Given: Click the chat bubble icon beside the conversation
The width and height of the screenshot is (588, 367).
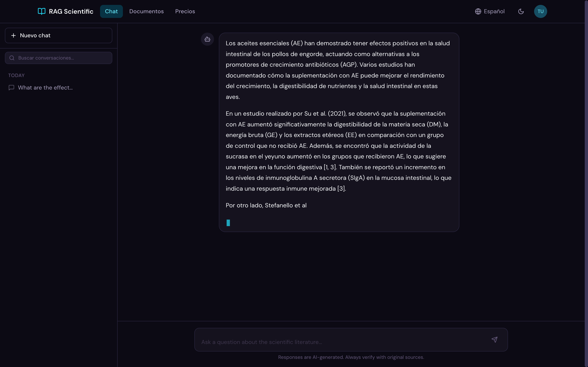Looking at the screenshot, I should (x=11, y=88).
